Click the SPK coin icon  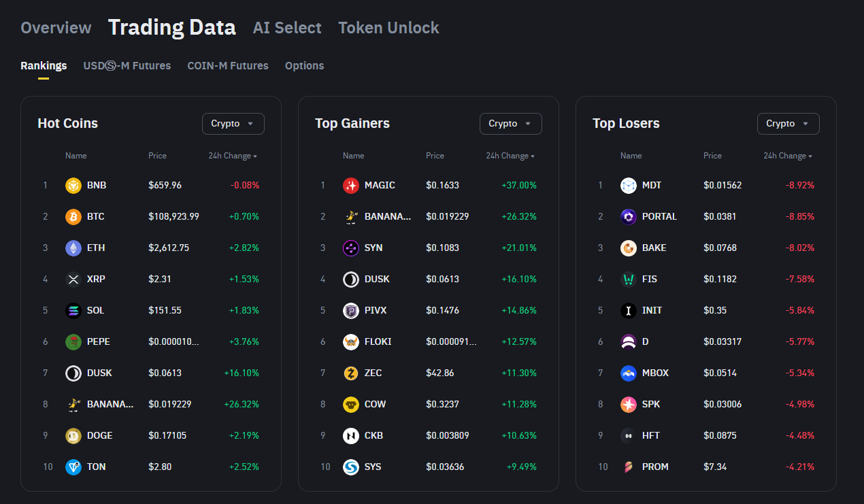coord(629,404)
